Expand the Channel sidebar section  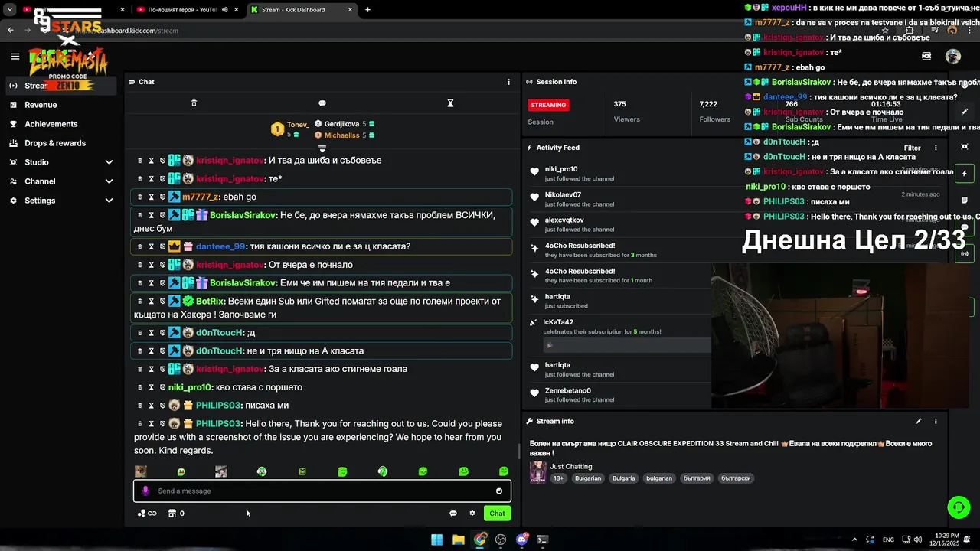(x=61, y=181)
